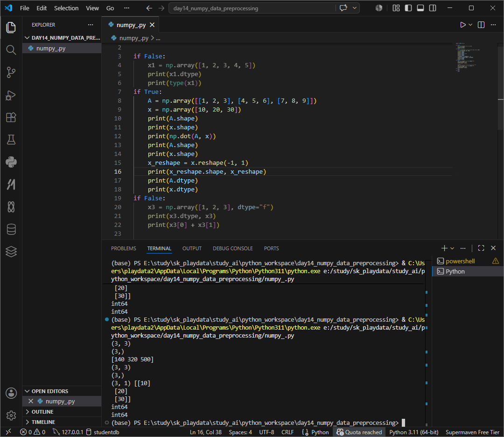Switch to the PROBLEMS panel tab
Image resolution: width=504 pixels, height=437 pixels.
(123, 248)
